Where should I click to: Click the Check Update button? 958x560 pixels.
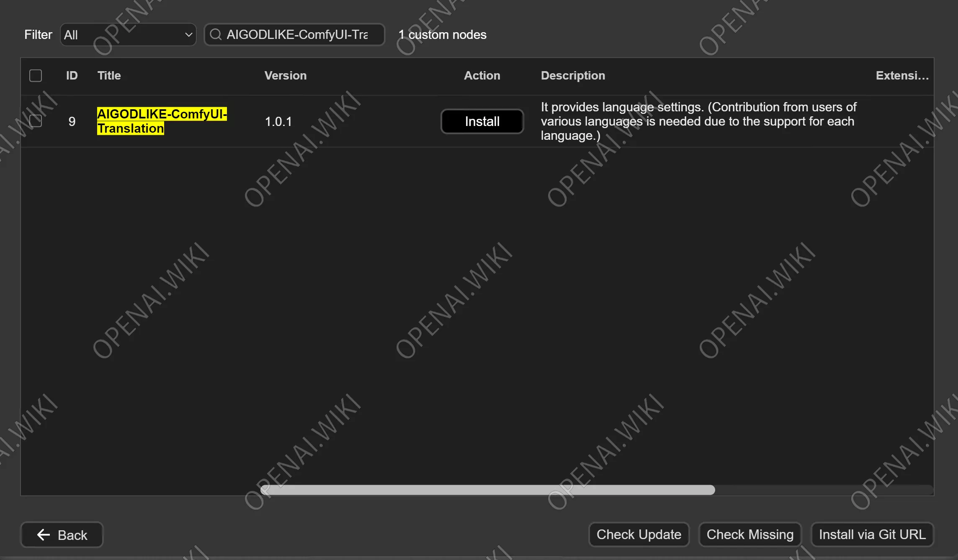(x=639, y=534)
